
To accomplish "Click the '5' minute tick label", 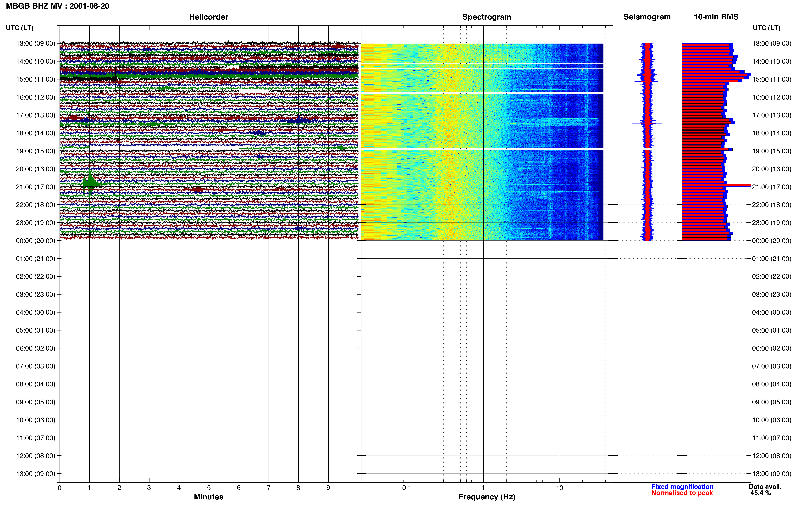I will pos(209,487).
